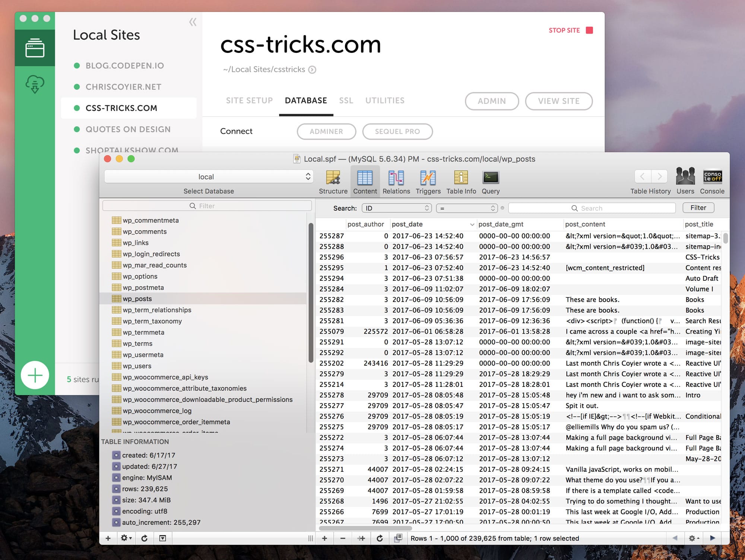Toggle the table information pane icon

pos(163,538)
